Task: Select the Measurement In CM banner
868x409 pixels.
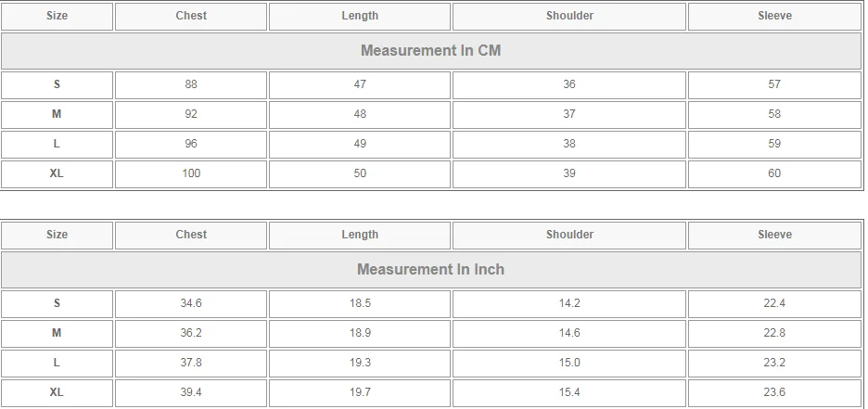Action: (x=431, y=51)
